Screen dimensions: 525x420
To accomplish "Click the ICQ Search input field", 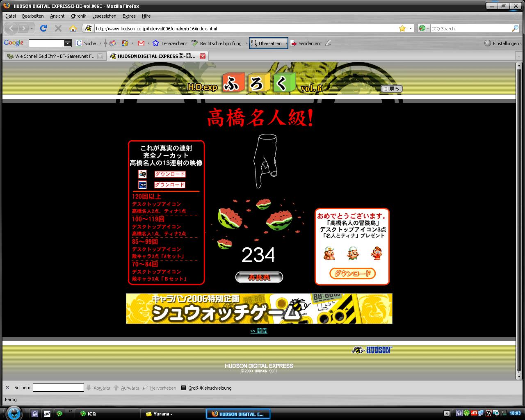I will point(470,28).
